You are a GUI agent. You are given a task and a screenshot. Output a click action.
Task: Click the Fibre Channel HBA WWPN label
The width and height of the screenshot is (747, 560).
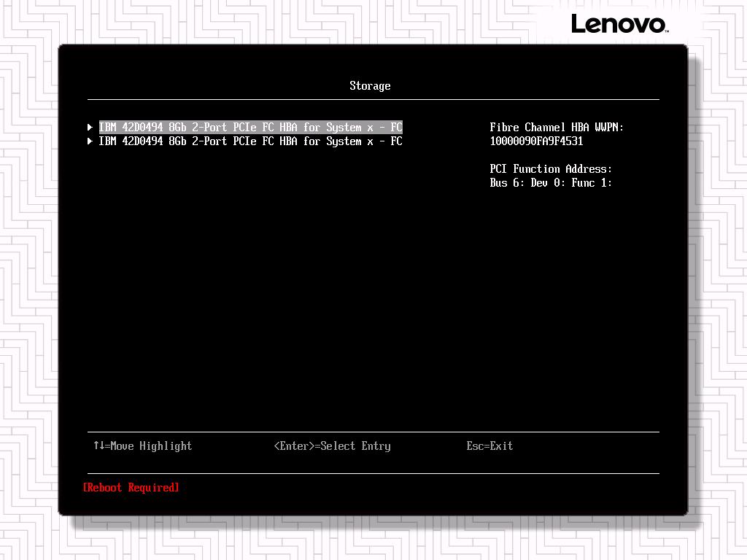coord(557,127)
